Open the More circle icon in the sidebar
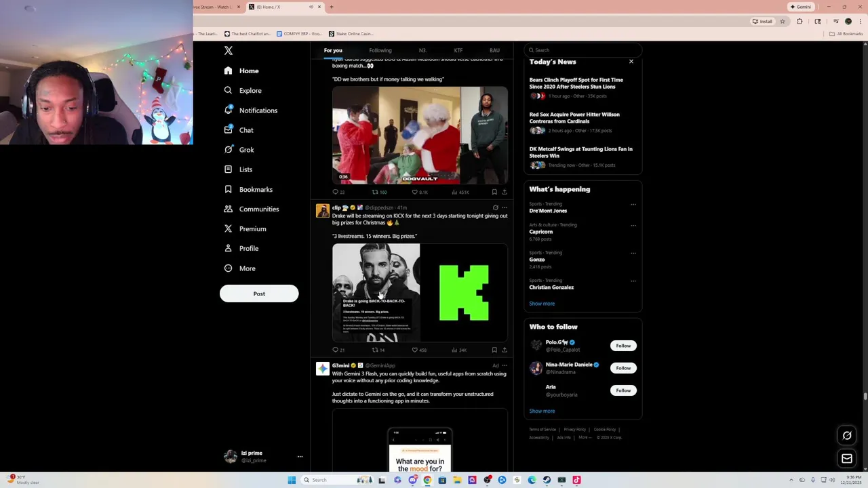This screenshot has height=488, width=868. 229,268
